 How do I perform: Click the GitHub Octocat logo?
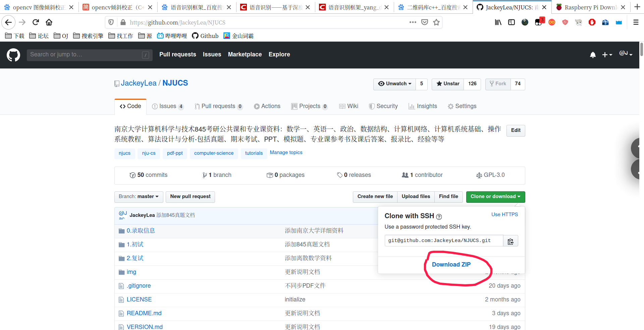[x=13, y=55]
